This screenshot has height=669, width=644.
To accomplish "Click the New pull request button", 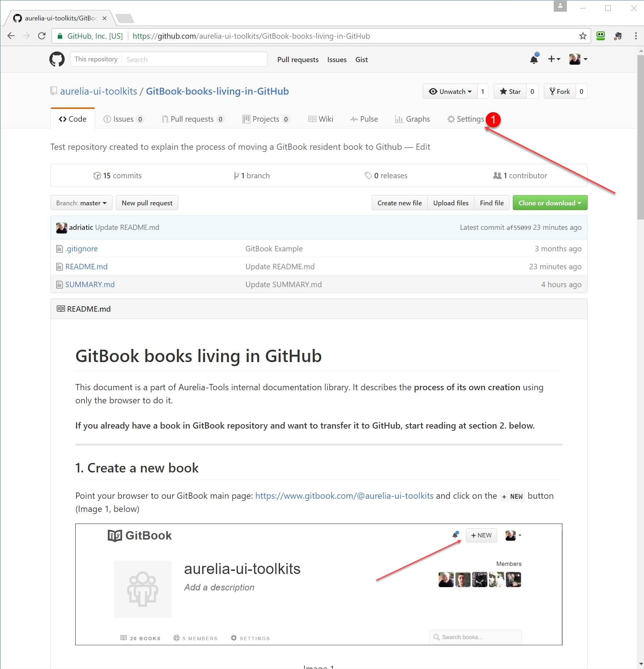I will 147,203.
